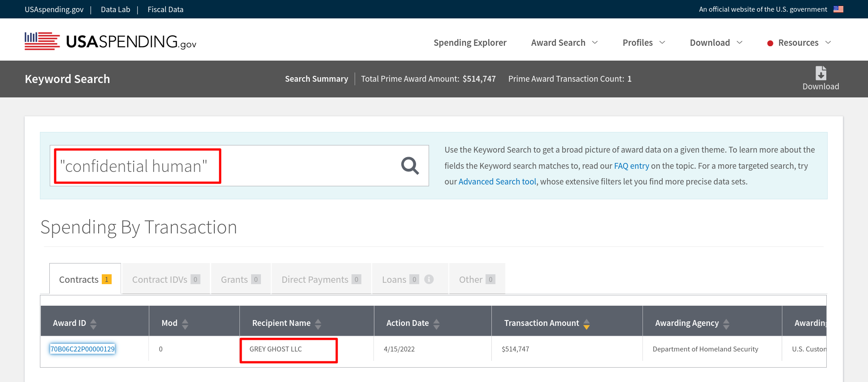Screen dimensions: 868x382
Task: Click the Download file icon in the header
Action: [x=821, y=73]
